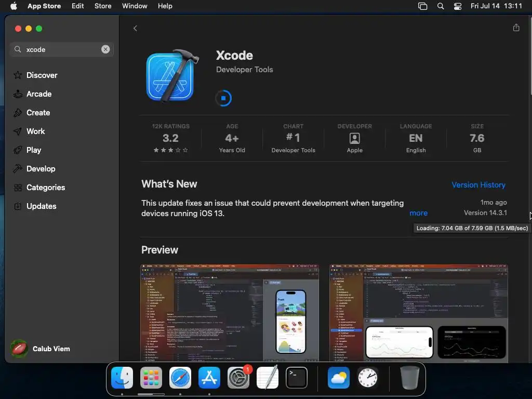This screenshot has width=532, height=399.
Task: Open the Help menu
Action: coord(165,6)
